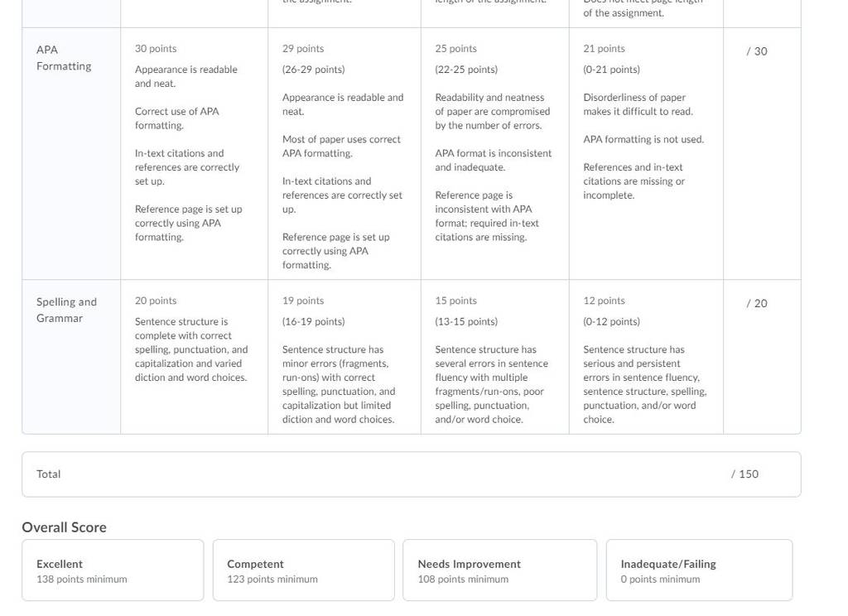Select the APA Formatting 29 points level
Screen dimensions: 848x616
344,154
